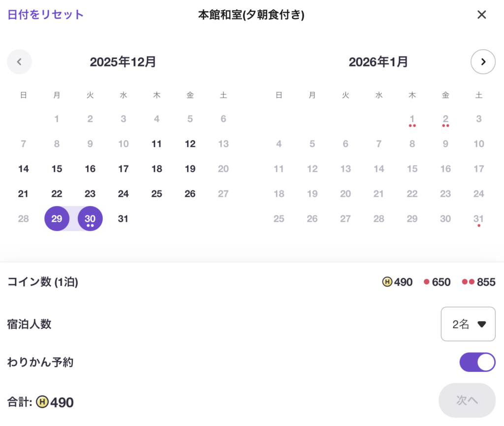Select December 30 on the calendar

coord(90,219)
